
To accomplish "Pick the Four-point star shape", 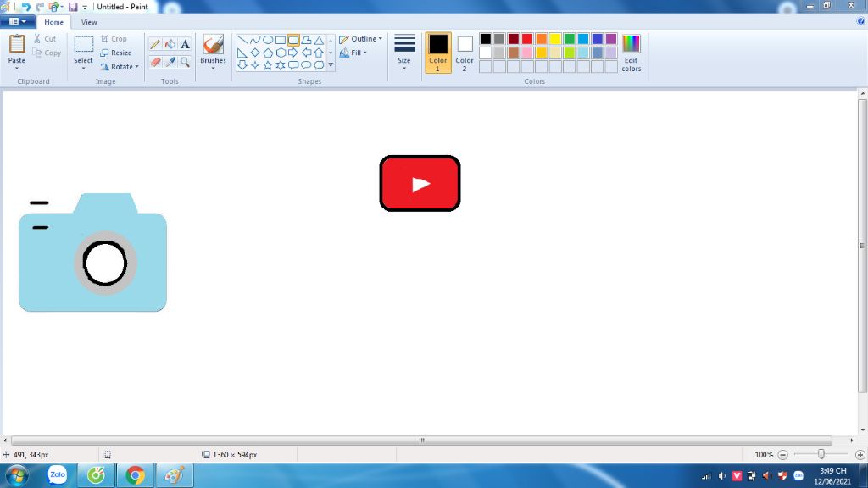I will [255, 65].
